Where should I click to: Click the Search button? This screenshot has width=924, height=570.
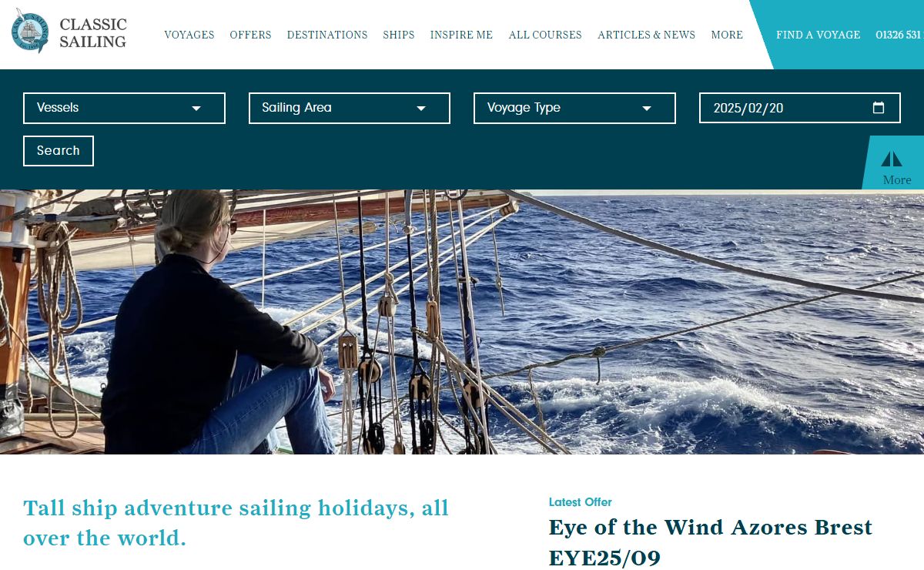(x=59, y=151)
